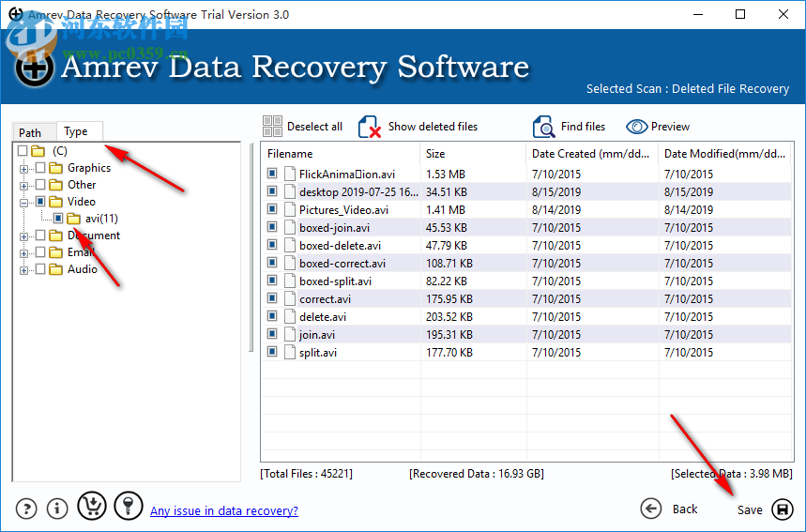Open the info icon
Viewport: 806px width, 532px height.
tap(57, 509)
